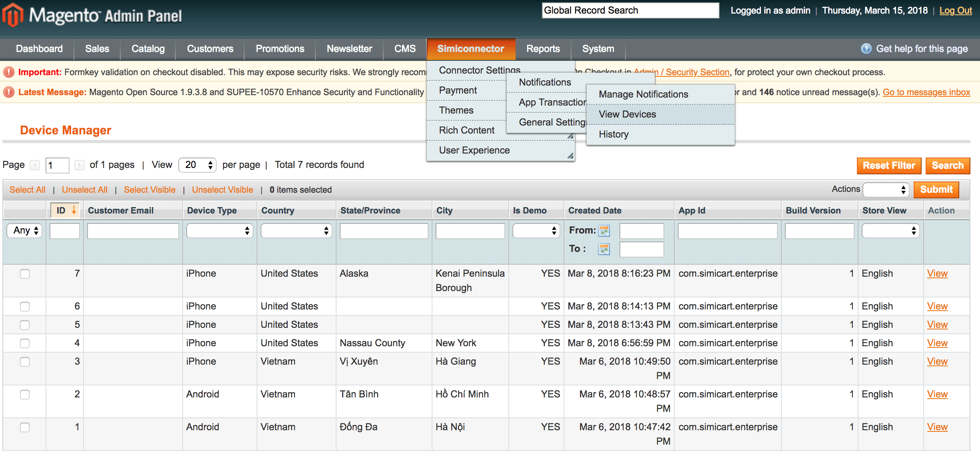Viewport: 980px width, 459px height.
Task: Click the Important warning alert icon
Action: pyautogui.click(x=9, y=72)
